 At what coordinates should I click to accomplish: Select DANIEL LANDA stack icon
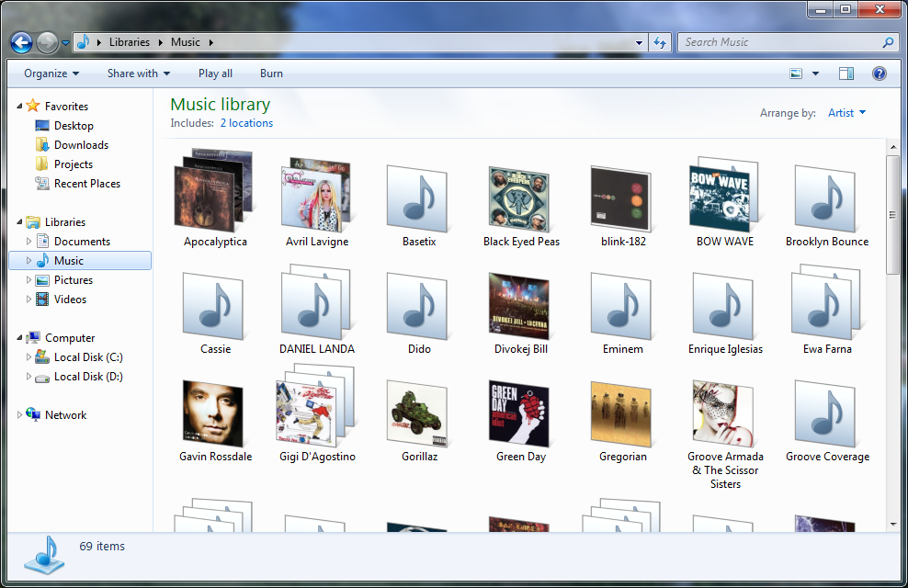pyautogui.click(x=316, y=302)
